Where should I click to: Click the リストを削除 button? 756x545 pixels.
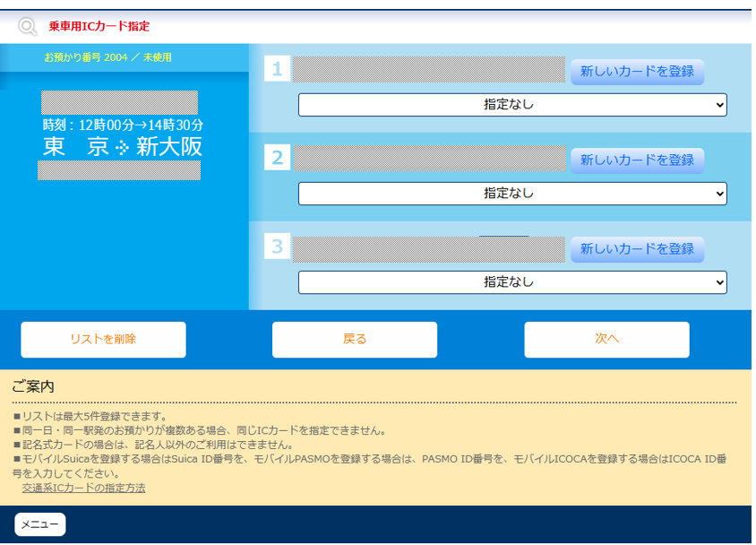103,340
